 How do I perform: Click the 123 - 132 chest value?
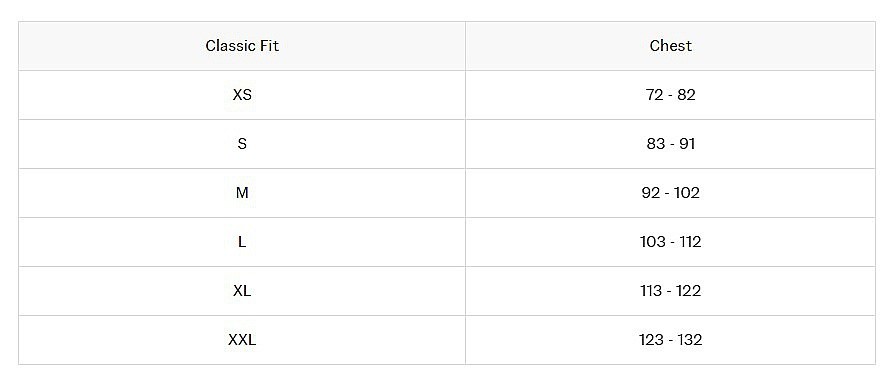point(671,340)
